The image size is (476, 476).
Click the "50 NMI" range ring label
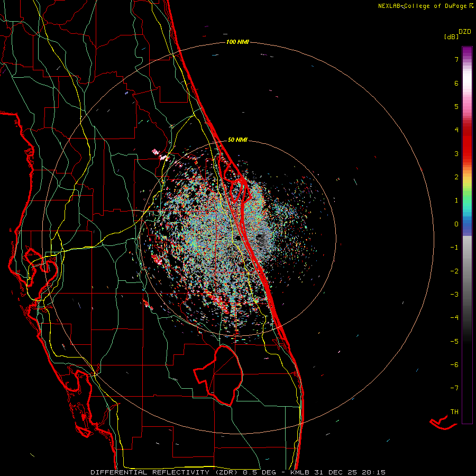pos(237,140)
